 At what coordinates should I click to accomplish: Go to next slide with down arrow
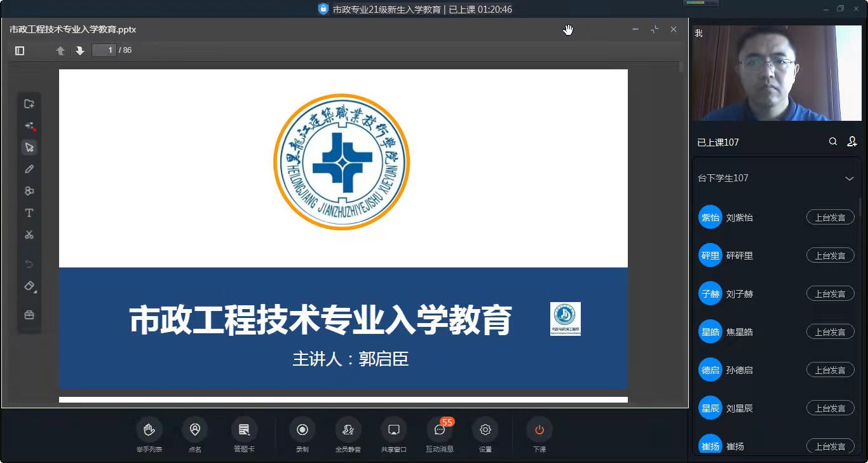80,50
